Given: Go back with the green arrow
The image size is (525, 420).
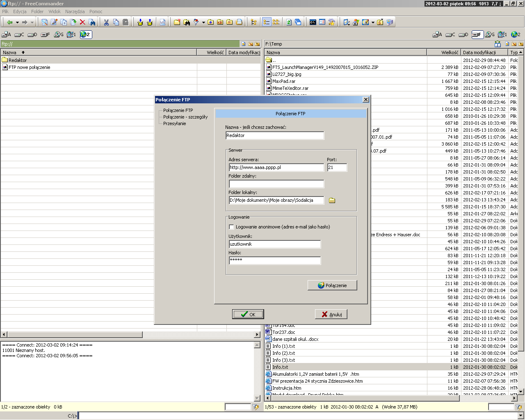Looking at the screenshot, I should (10, 22).
